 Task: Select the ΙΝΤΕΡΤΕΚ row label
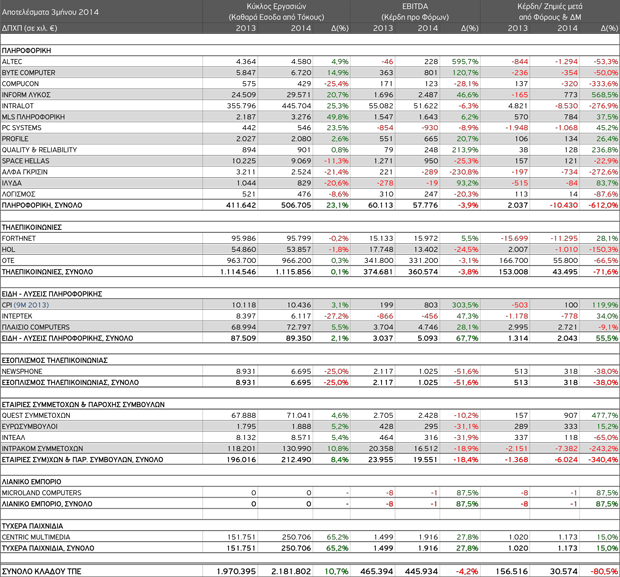pyautogui.click(x=17, y=316)
